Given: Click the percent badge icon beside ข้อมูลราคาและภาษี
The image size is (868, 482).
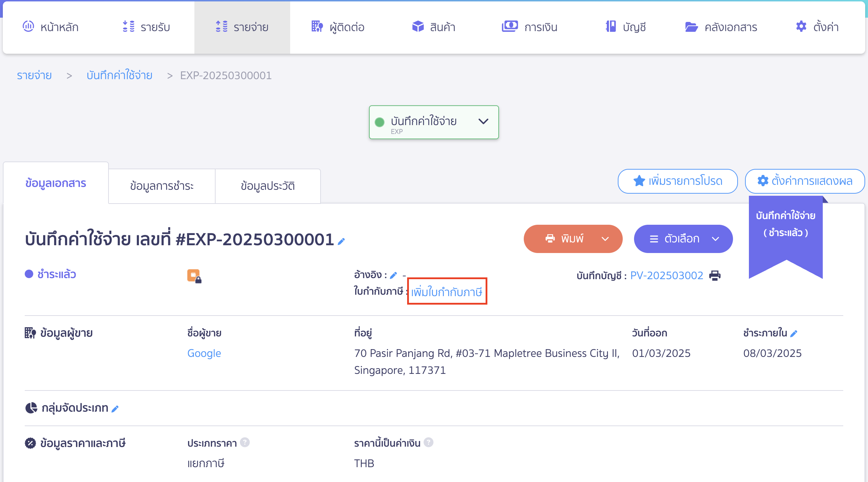Looking at the screenshot, I should pyautogui.click(x=30, y=443).
